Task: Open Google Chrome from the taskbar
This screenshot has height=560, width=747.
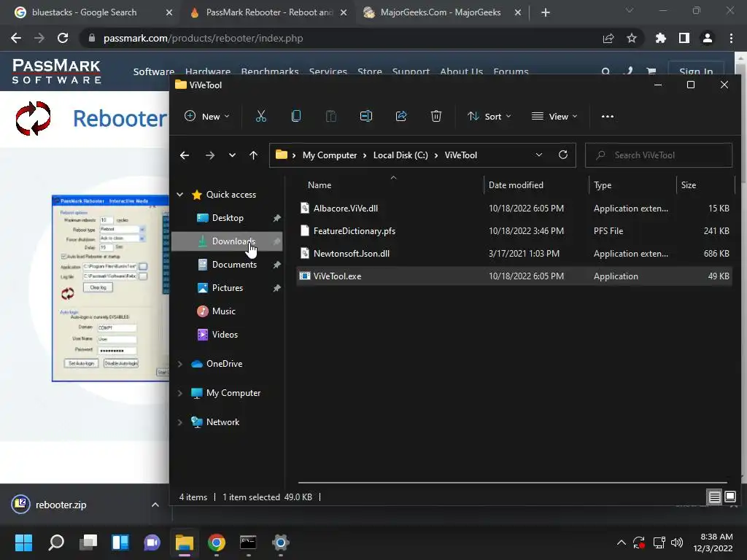Action: pyautogui.click(x=216, y=542)
